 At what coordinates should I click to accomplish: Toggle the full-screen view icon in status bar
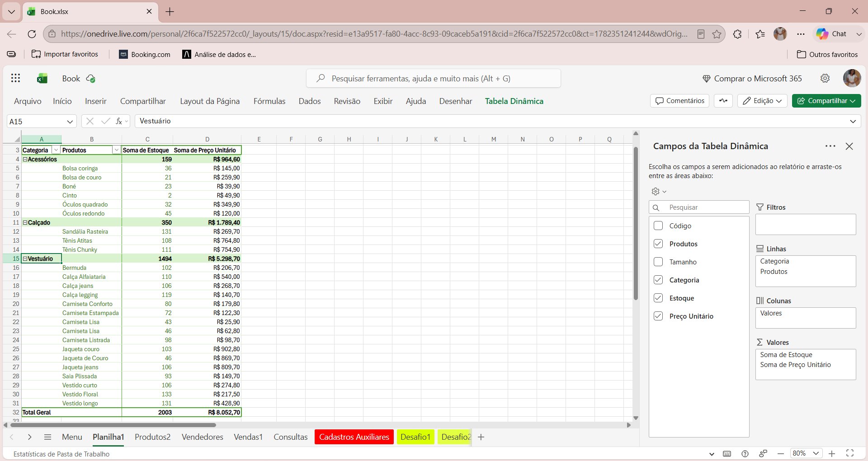[850, 453]
